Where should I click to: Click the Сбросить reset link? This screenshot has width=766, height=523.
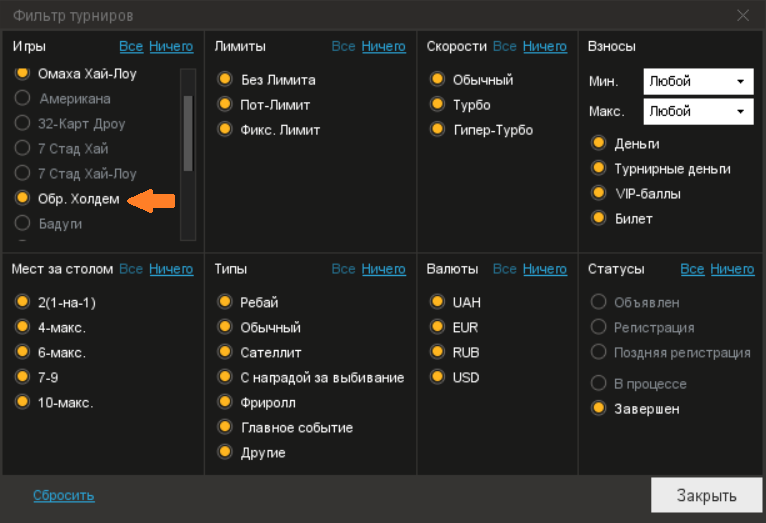(x=64, y=495)
